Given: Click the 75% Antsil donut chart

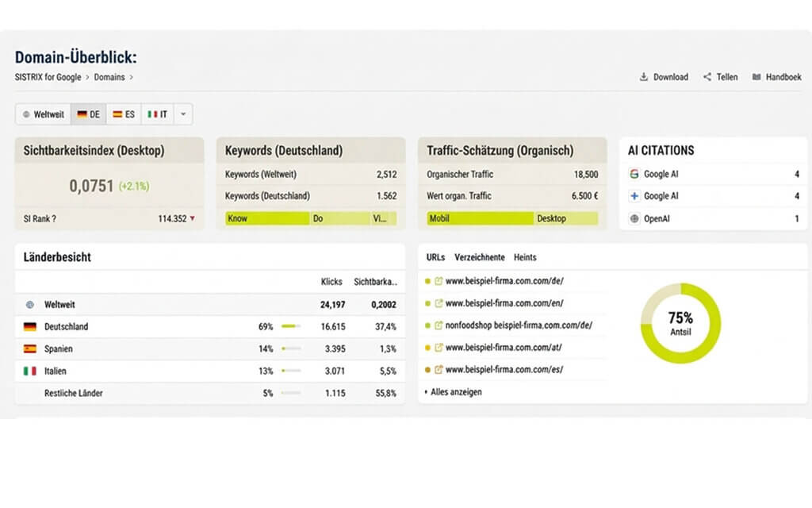Looking at the screenshot, I should 680,324.
